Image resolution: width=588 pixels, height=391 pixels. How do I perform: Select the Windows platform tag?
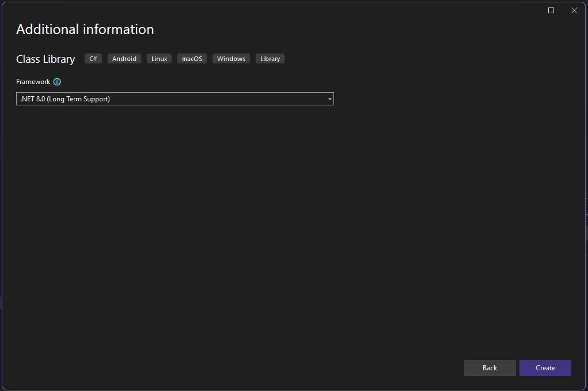(x=231, y=59)
